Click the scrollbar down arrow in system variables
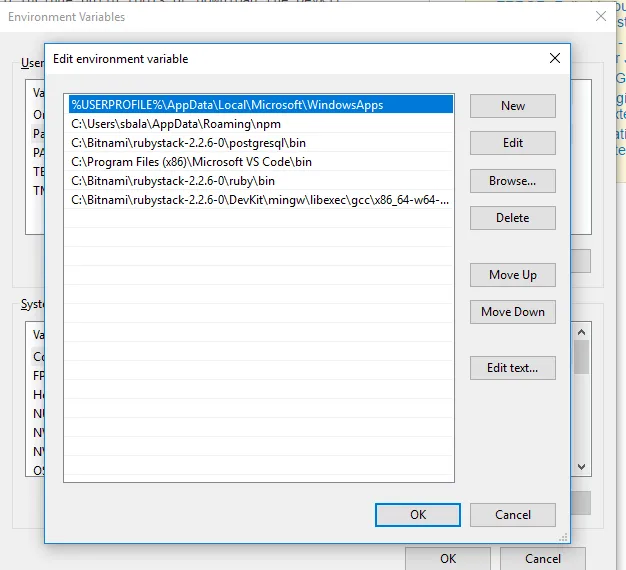 pyautogui.click(x=581, y=467)
